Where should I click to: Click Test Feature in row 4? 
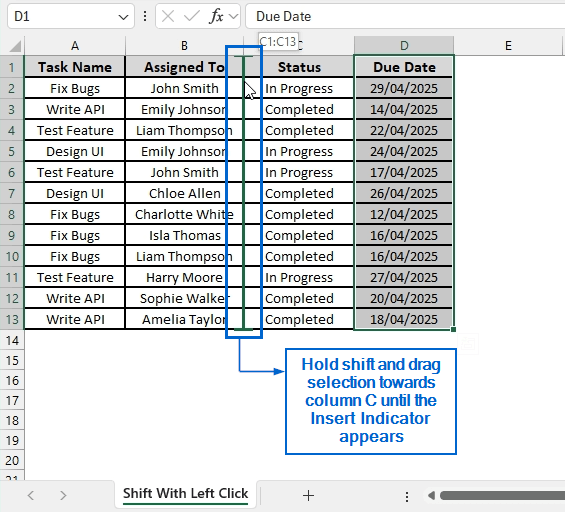[x=75, y=130]
